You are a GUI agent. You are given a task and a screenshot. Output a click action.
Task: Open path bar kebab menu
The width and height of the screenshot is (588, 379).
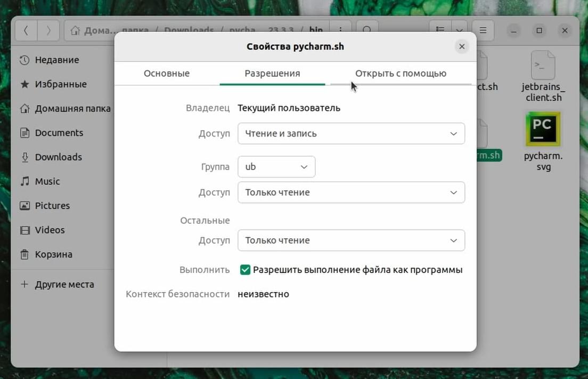(x=340, y=30)
